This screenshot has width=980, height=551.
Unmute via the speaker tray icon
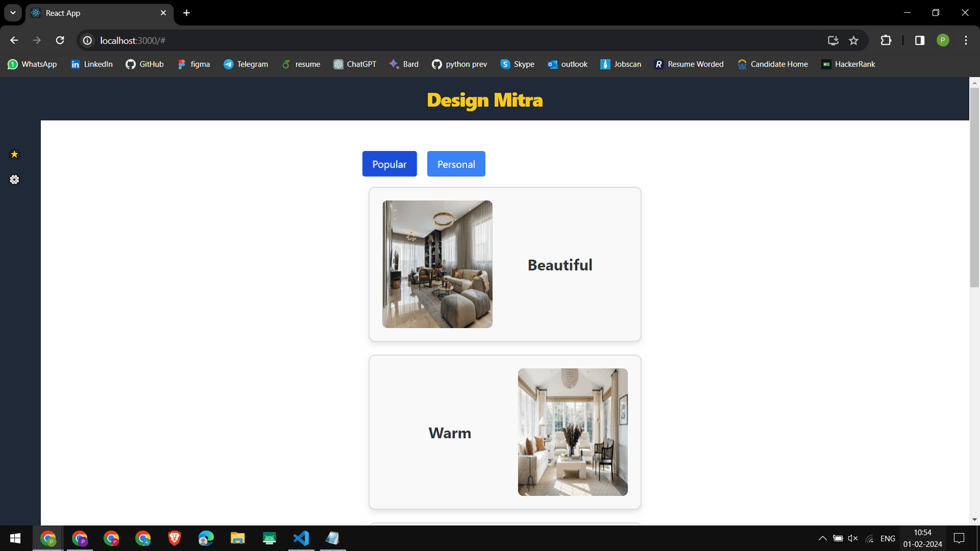click(x=853, y=538)
